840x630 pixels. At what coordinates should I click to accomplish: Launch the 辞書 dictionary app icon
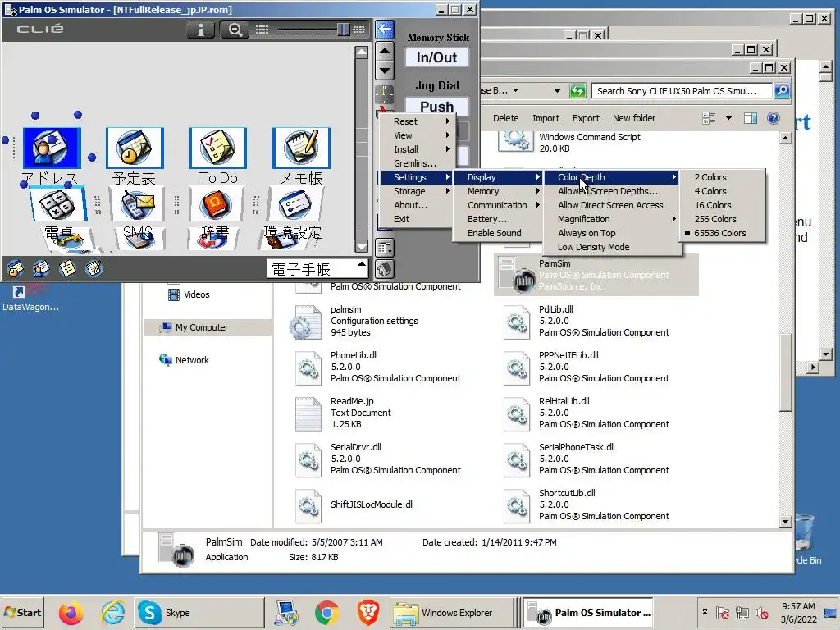coord(217,203)
